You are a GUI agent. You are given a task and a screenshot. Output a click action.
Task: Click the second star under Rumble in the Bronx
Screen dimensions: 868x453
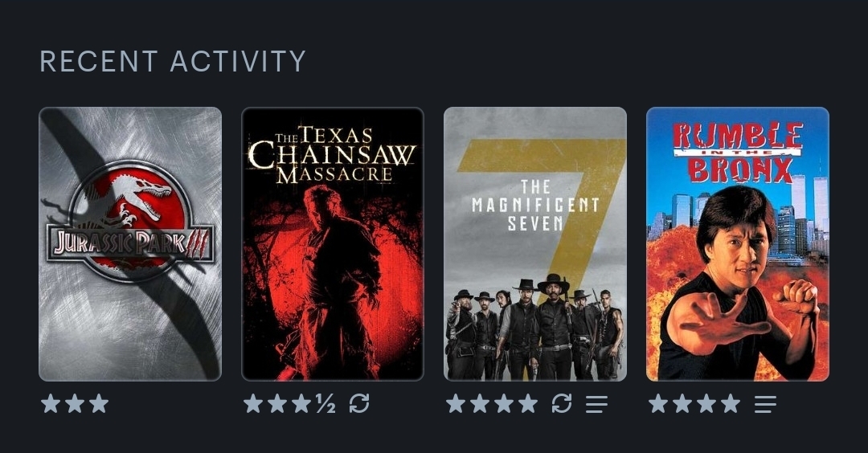[682, 403]
